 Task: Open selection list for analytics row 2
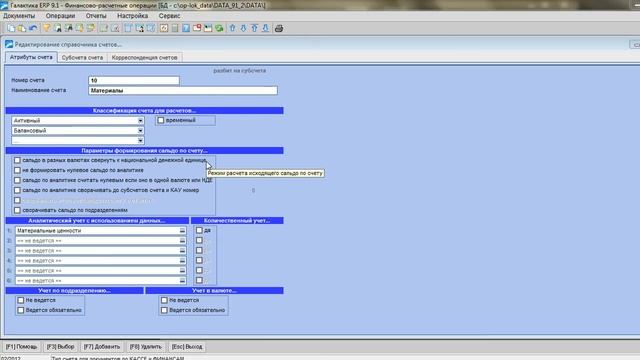(x=182, y=241)
